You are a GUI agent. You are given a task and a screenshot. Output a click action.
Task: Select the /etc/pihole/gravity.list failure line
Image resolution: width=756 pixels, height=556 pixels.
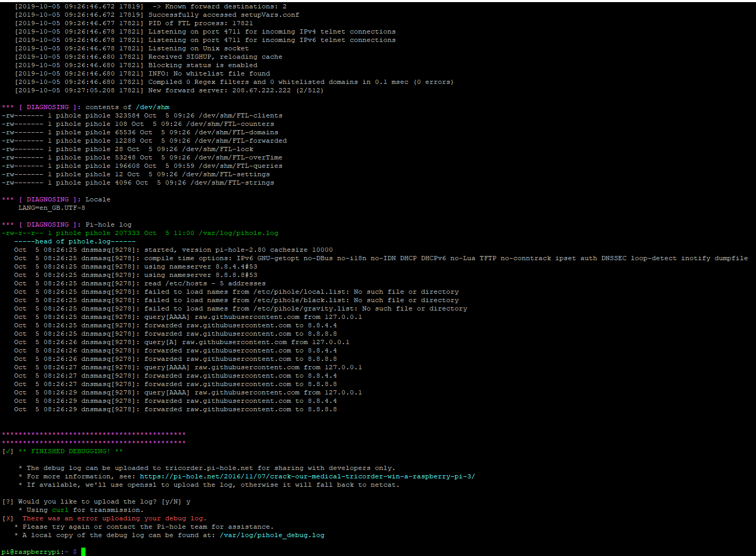pos(241,308)
